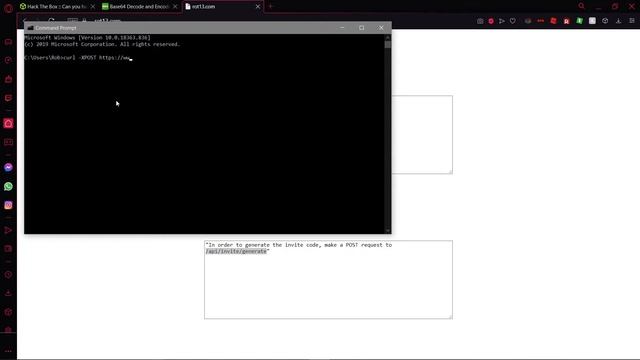
Task: Open Easy Setup sliders icon
Action: click(632, 21)
